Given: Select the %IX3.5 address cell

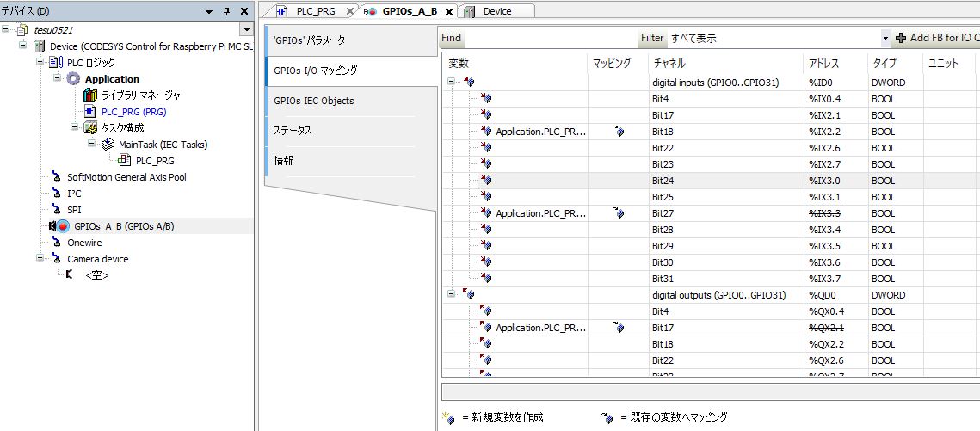Looking at the screenshot, I should [835, 246].
